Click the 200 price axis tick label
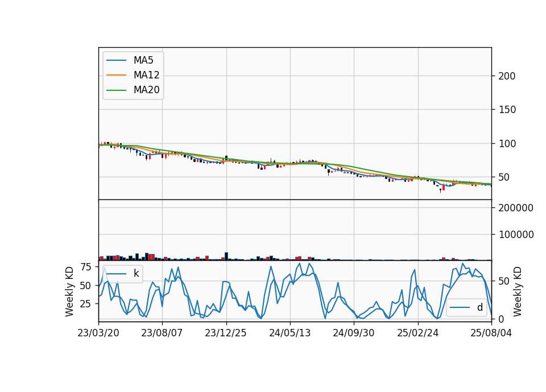Viewport: 546px width, 392px height. (507, 76)
